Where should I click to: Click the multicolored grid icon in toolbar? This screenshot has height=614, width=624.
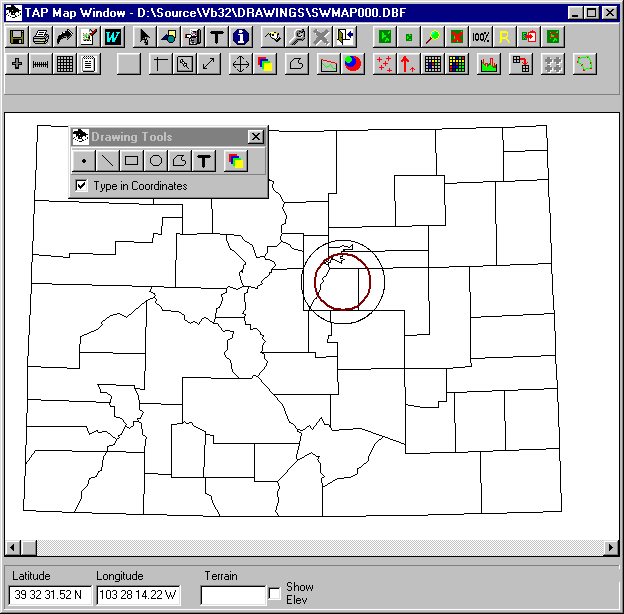[457, 64]
